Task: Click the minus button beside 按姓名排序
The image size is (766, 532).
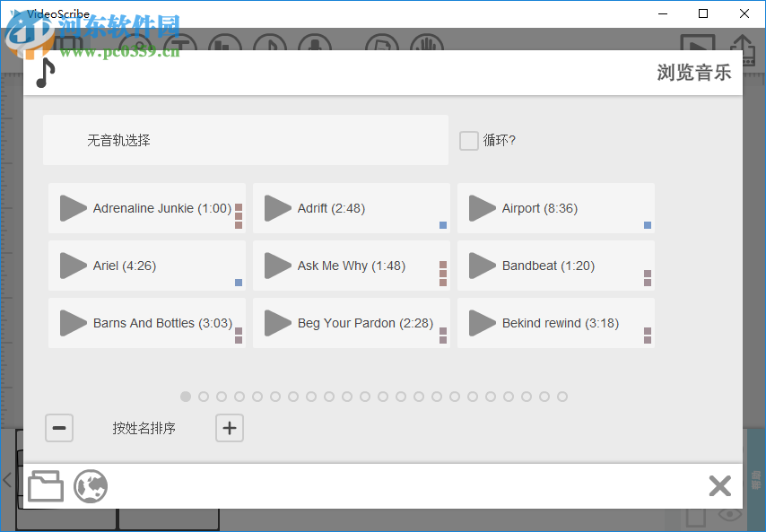Action: pos(59,428)
